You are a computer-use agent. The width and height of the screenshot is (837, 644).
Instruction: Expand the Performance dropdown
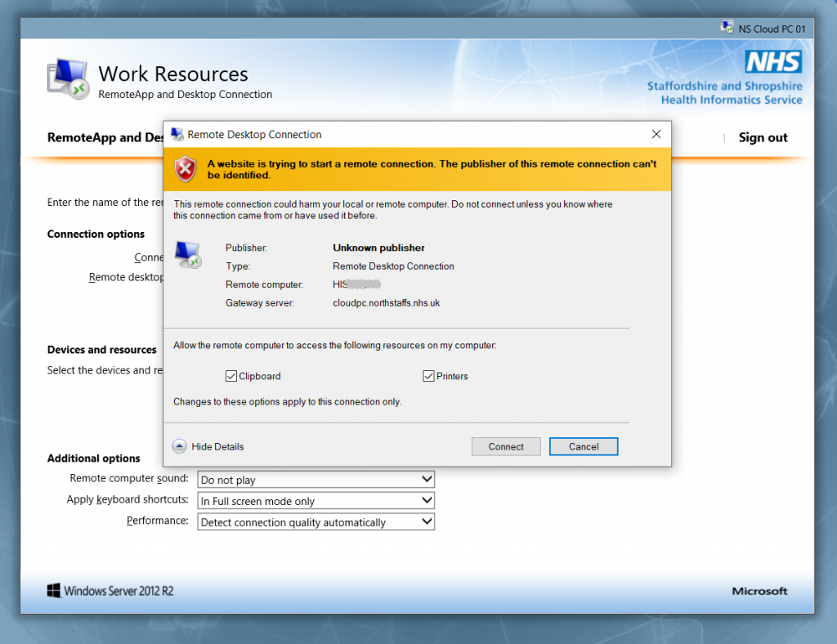click(316, 522)
